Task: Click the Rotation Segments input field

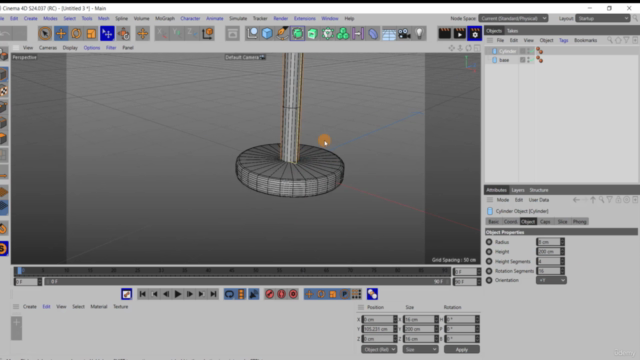Action: tap(548, 271)
